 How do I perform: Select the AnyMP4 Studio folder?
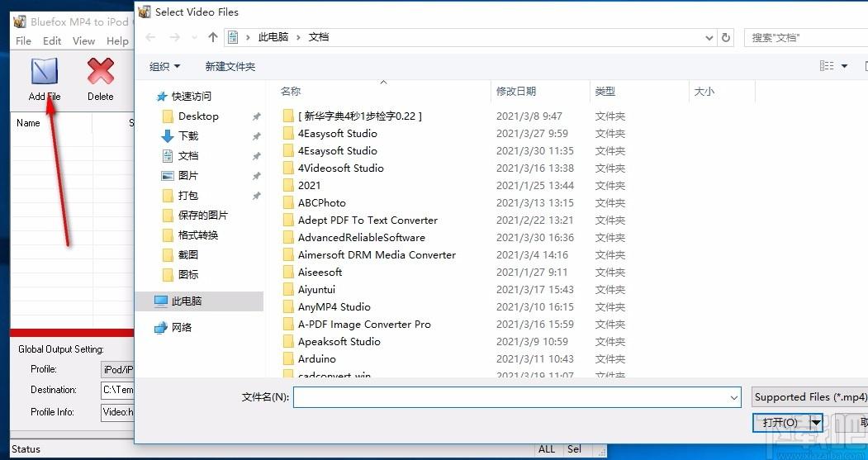(334, 306)
